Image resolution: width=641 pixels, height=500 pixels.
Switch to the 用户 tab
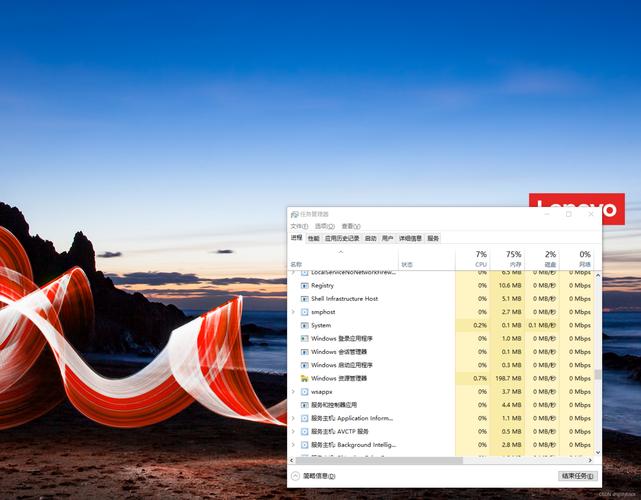pyautogui.click(x=387, y=238)
